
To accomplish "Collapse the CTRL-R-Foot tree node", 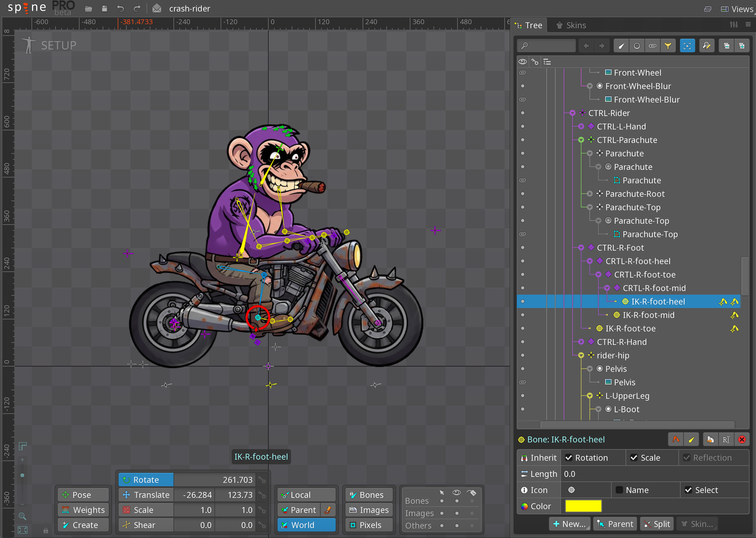I will coord(581,248).
